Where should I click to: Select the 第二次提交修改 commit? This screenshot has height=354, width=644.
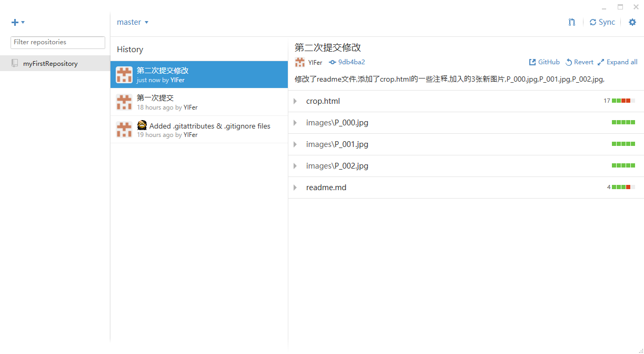199,75
